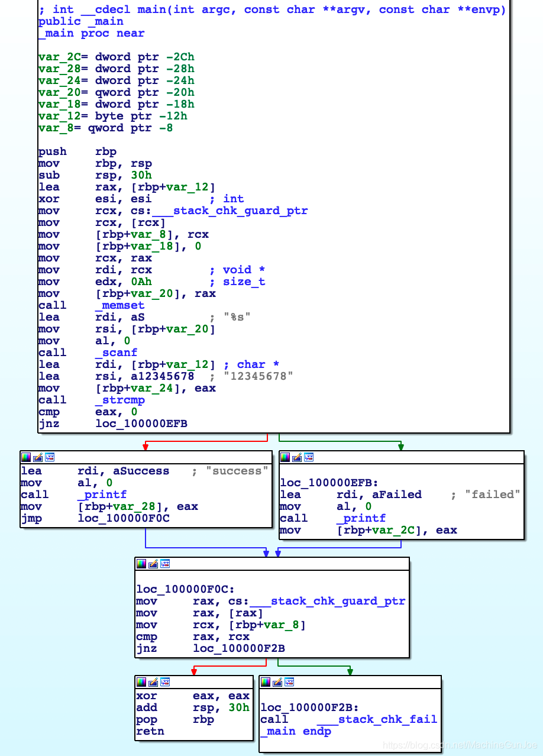The width and height of the screenshot is (543, 756).
Task: Click the var_12 byte ptr declaration
Action: [112, 116]
